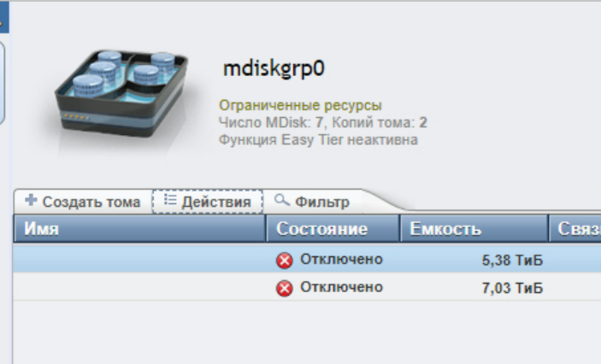Sort by the Имя column header
601x364 pixels.
pos(140,229)
